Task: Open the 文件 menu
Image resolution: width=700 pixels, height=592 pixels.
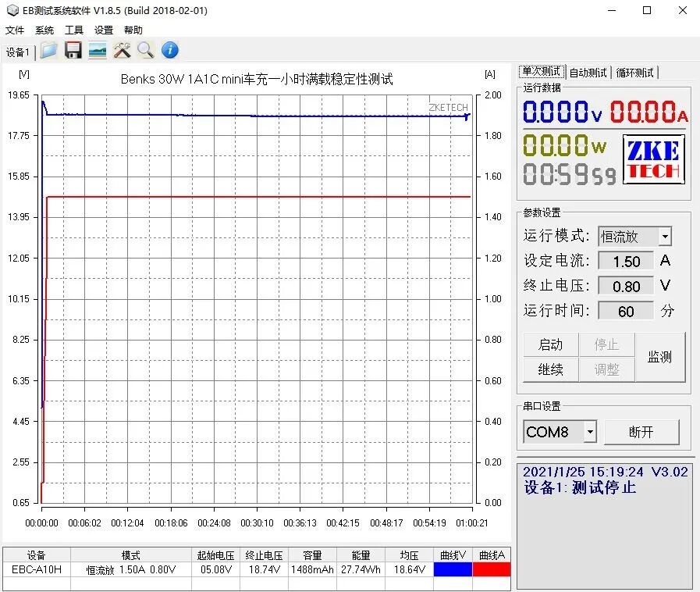Action: [x=15, y=30]
